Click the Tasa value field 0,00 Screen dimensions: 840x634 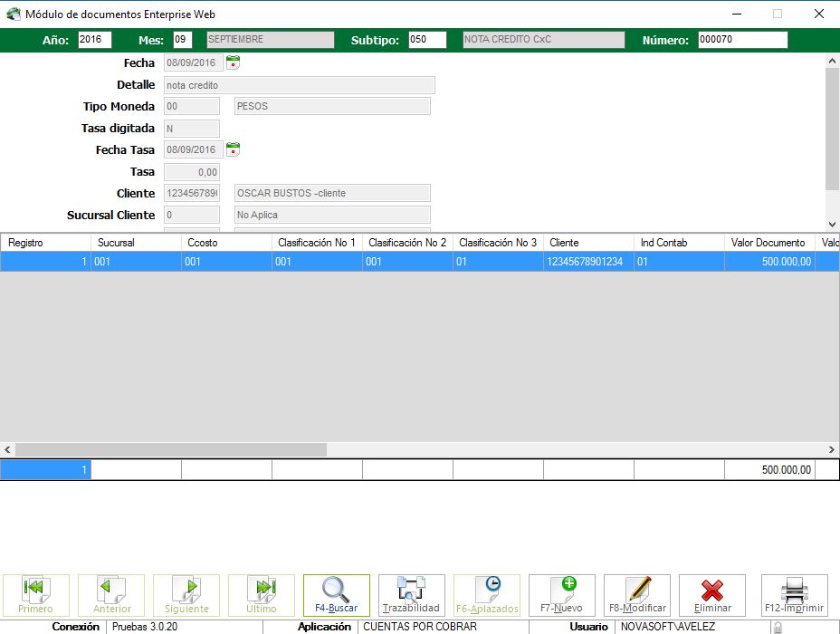tap(192, 172)
